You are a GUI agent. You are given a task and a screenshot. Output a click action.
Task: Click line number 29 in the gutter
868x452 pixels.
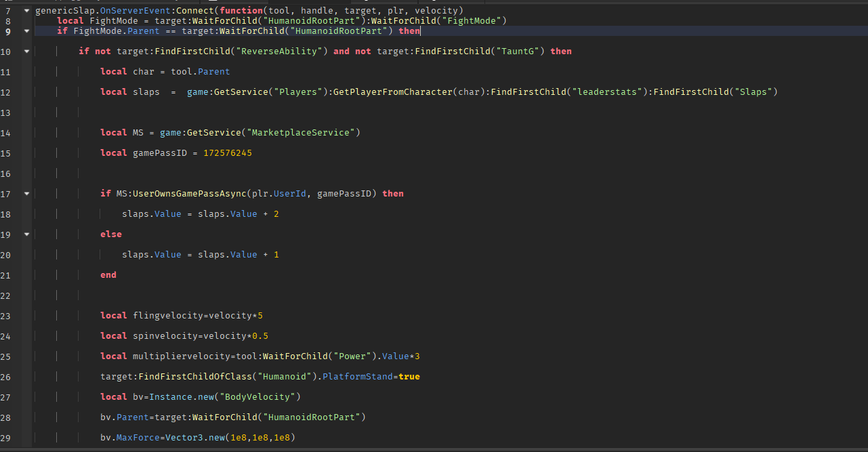pyautogui.click(x=6, y=438)
